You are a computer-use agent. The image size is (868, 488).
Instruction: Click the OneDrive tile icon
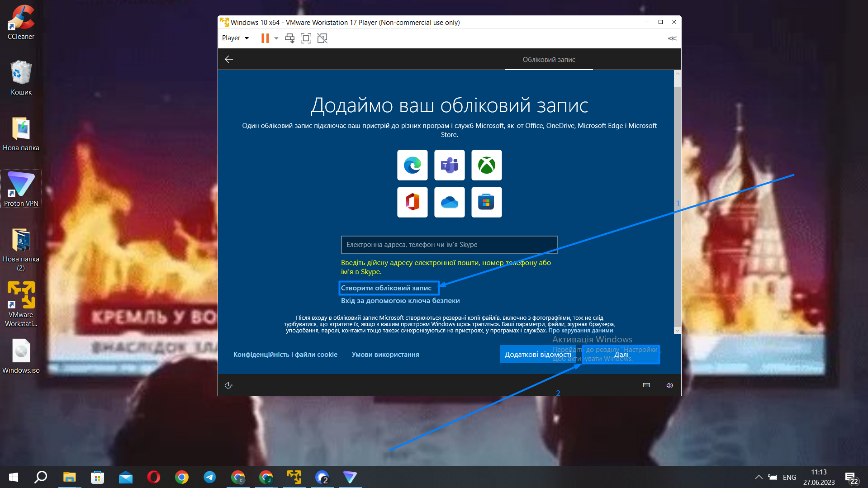[450, 202]
